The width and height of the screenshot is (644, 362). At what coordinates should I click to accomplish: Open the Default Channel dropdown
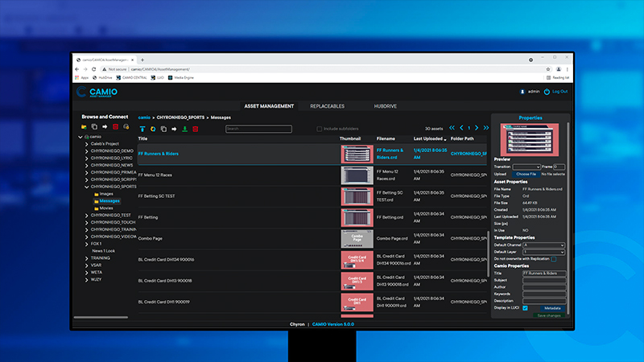click(x=544, y=245)
